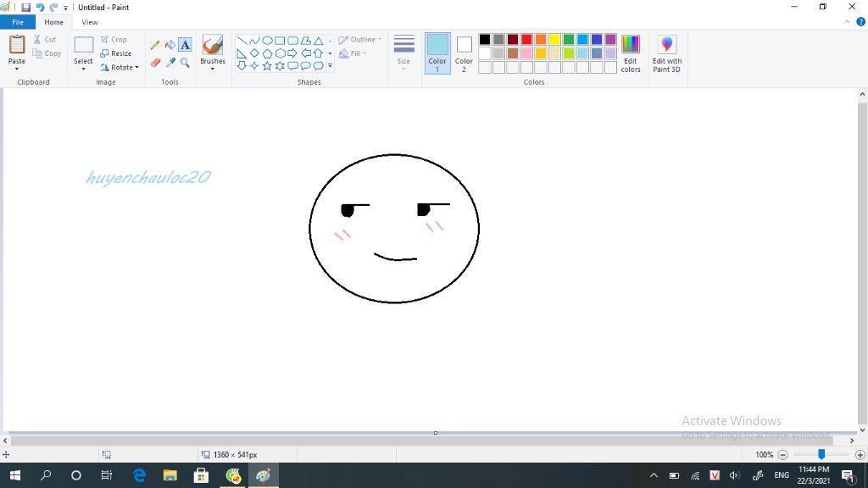This screenshot has width=868, height=488.
Task: Switch to the View tab
Action: tap(89, 22)
